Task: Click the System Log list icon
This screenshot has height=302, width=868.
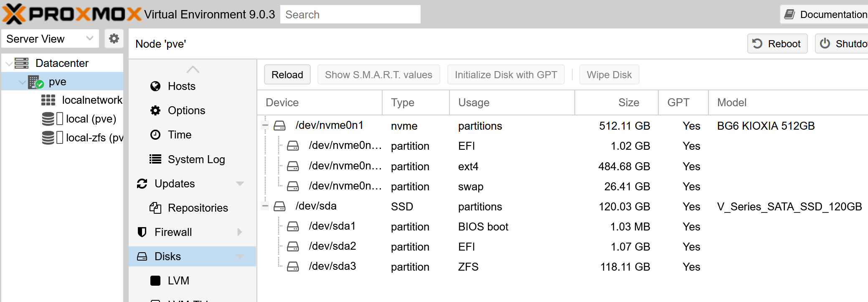Action: 155,159
